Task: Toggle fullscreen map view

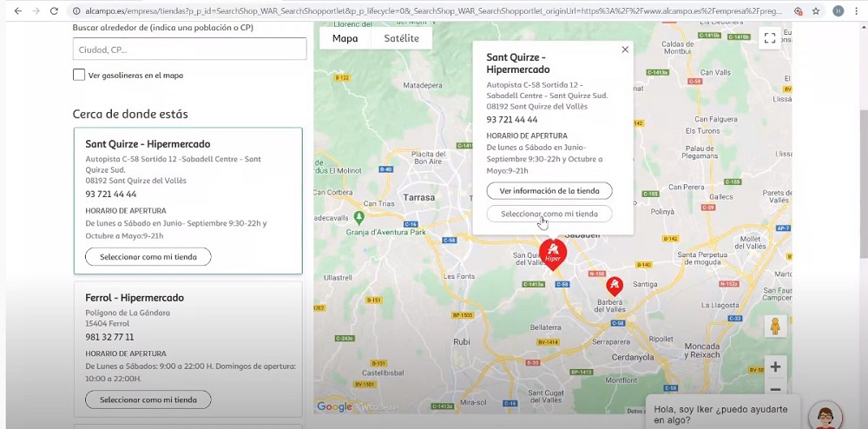Action: pos(769,38)
